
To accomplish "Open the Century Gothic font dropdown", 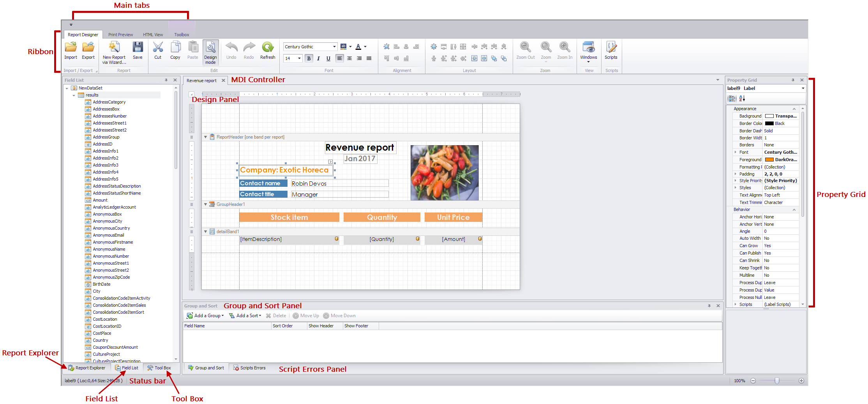I will pyautogui.click(x=334, y=47).
